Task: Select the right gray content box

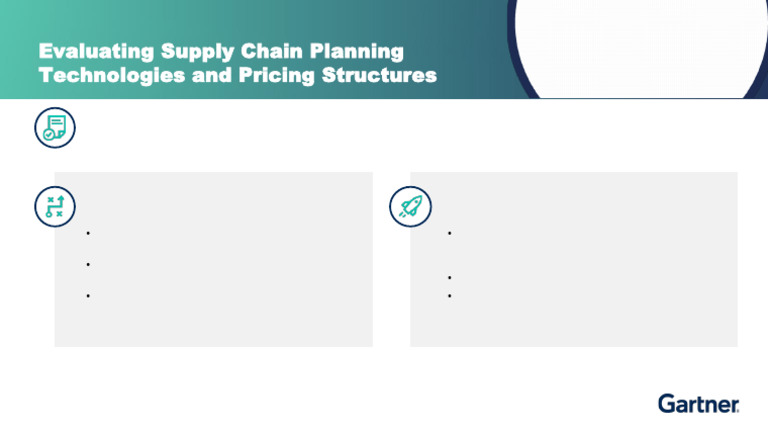Action: [x=574, y=259]
